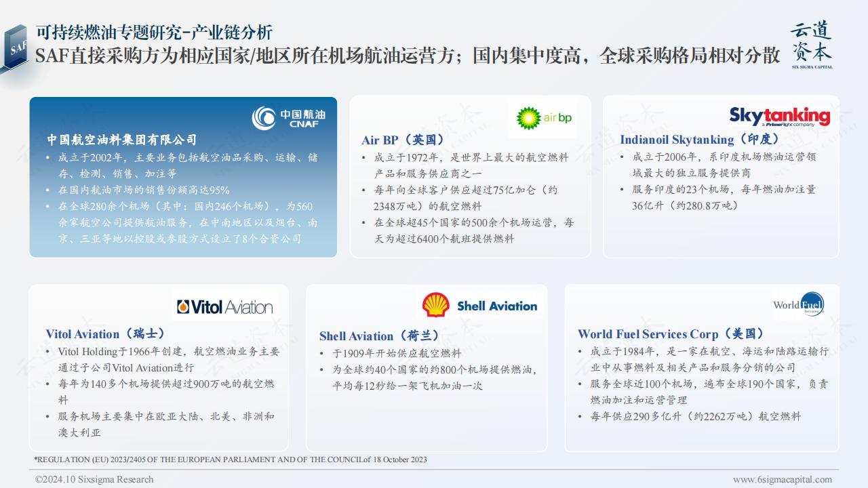Viewport: 868px width, 488px height.
Task: Select the headline starting SAF直接采购方
Action: [x=408, y=56]
